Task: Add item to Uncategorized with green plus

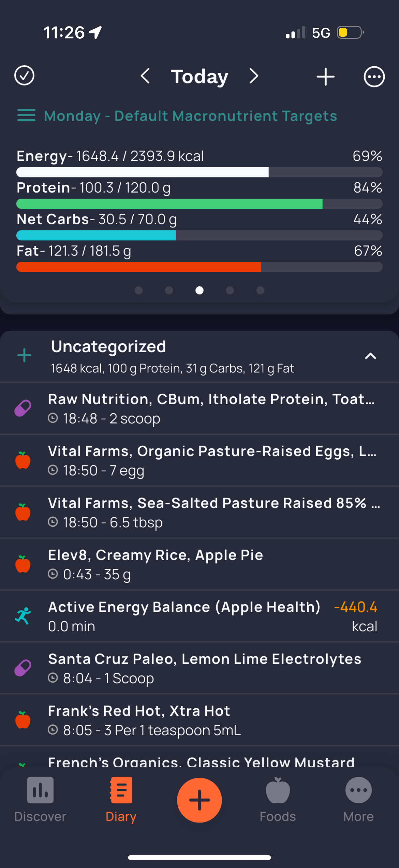Action: (24, 356)
